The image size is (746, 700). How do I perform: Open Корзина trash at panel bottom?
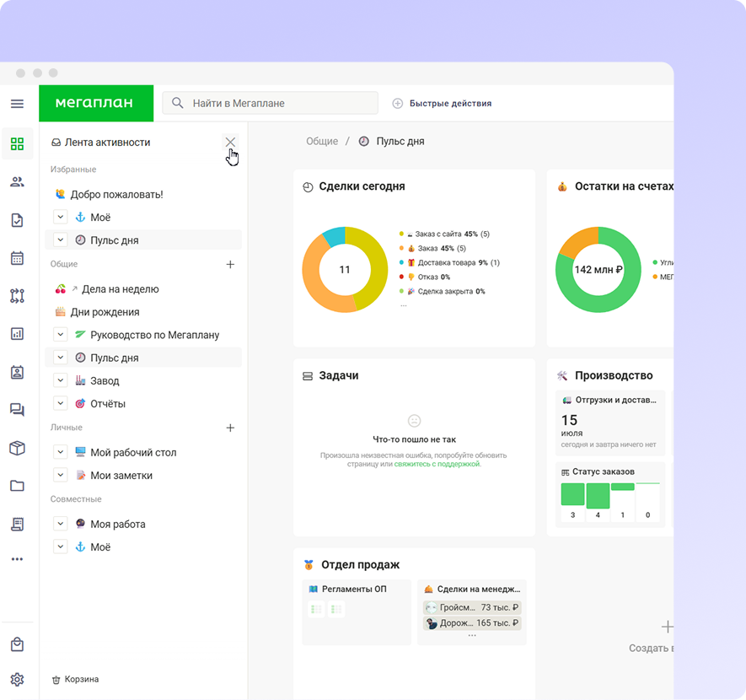click(x=75, y=679)
